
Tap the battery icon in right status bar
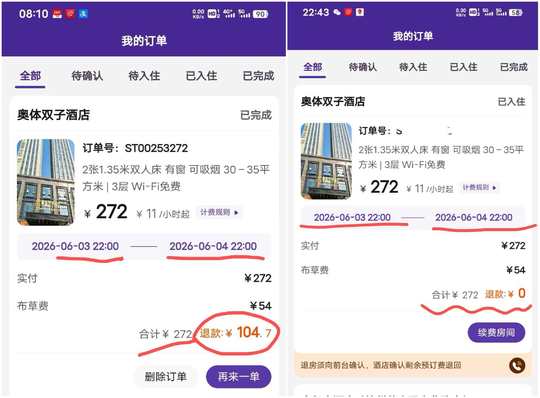[516, 12]
